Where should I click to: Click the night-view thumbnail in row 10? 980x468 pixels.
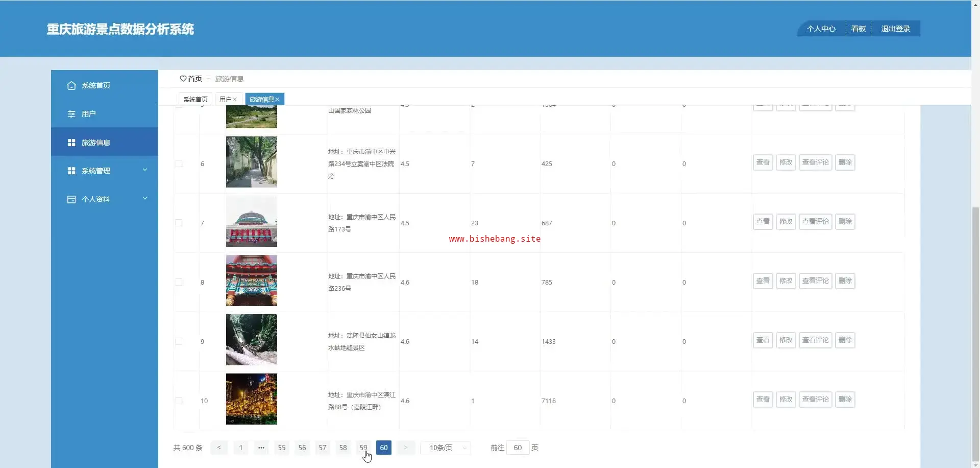[x=252, y=399]
